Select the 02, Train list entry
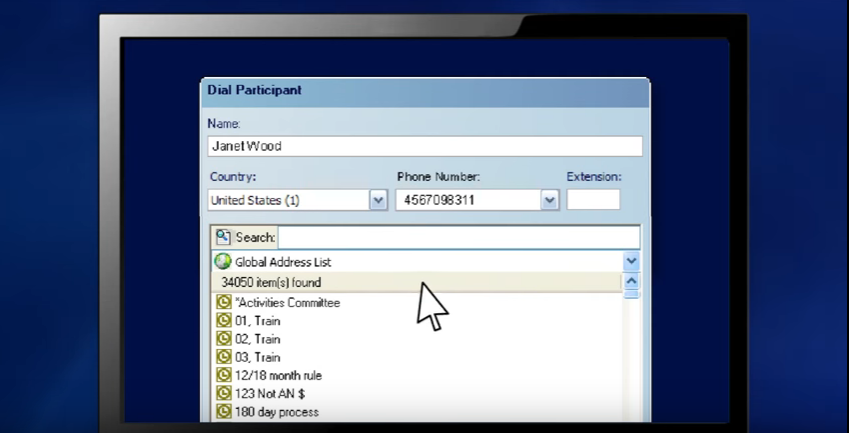 [257, 339]
